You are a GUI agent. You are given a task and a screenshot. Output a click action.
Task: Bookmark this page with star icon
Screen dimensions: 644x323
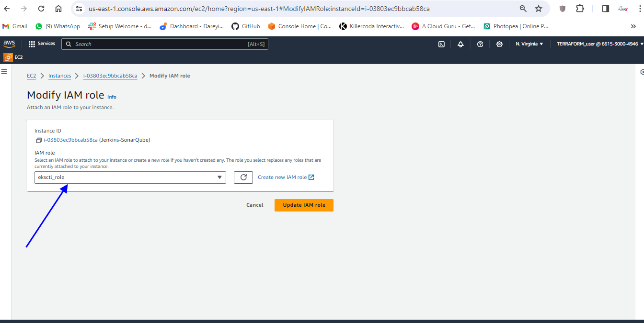click(x=539, y=9)
